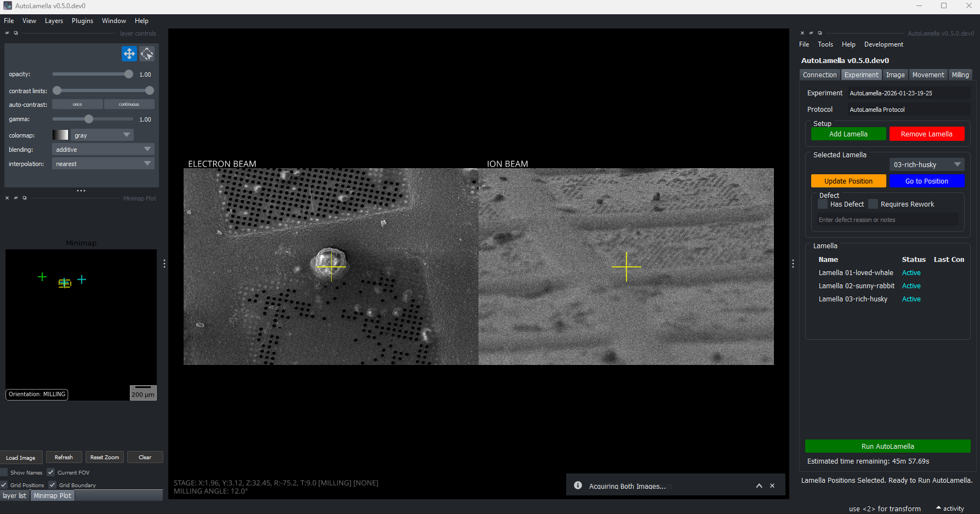Image resolution: width=980 pixels, height=514 pixels.
Task: Tick the Has Defect checkbox
Action: 823,204
